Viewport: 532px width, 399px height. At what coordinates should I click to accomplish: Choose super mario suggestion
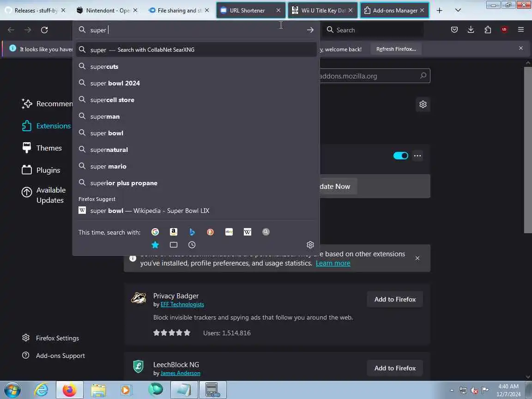click(x=196, y=166)
